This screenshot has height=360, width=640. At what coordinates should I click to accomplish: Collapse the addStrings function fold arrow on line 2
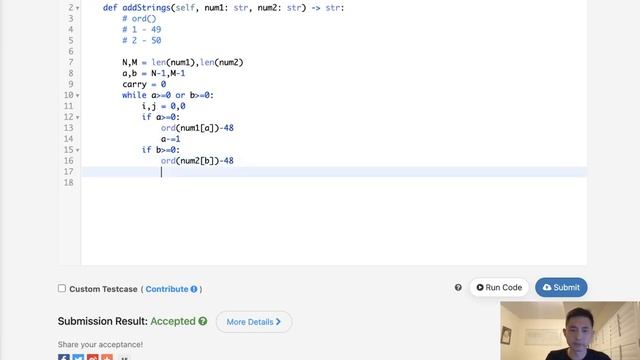point(78,8)
